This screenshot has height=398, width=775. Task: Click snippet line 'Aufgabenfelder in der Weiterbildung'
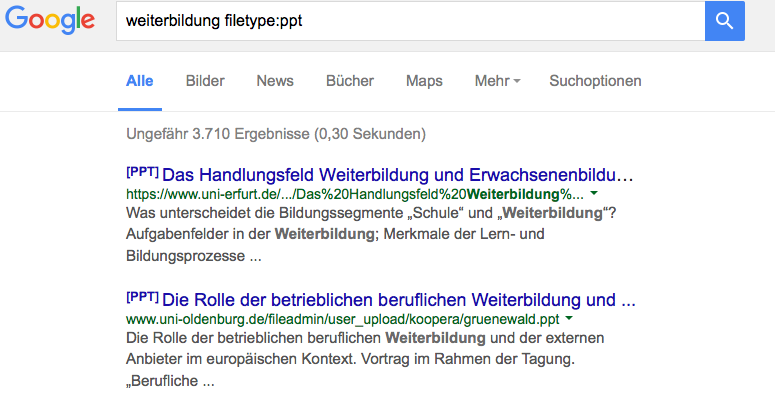coord(251,234)
